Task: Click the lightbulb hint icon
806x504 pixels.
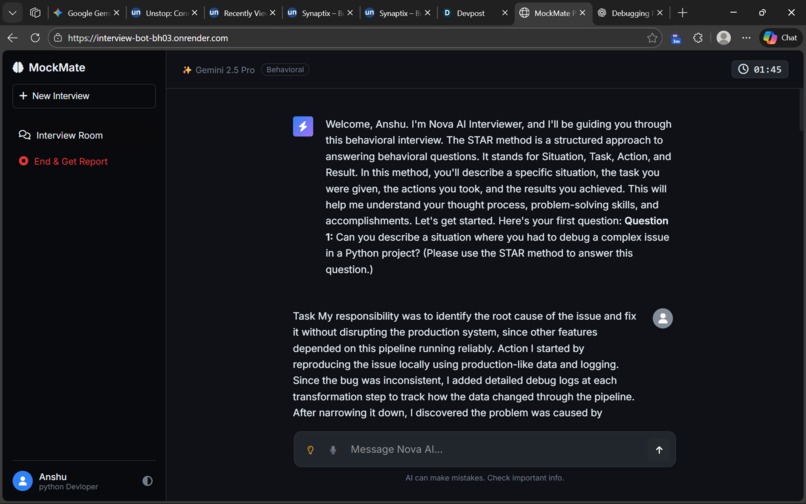Action: click(310, 450)
